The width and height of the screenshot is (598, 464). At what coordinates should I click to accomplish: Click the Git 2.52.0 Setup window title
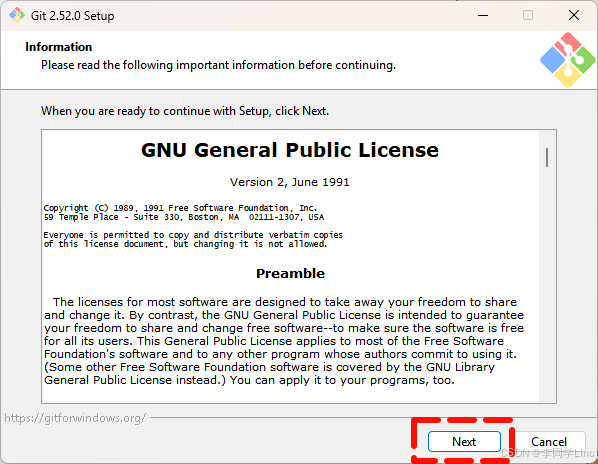coord(72,16)
